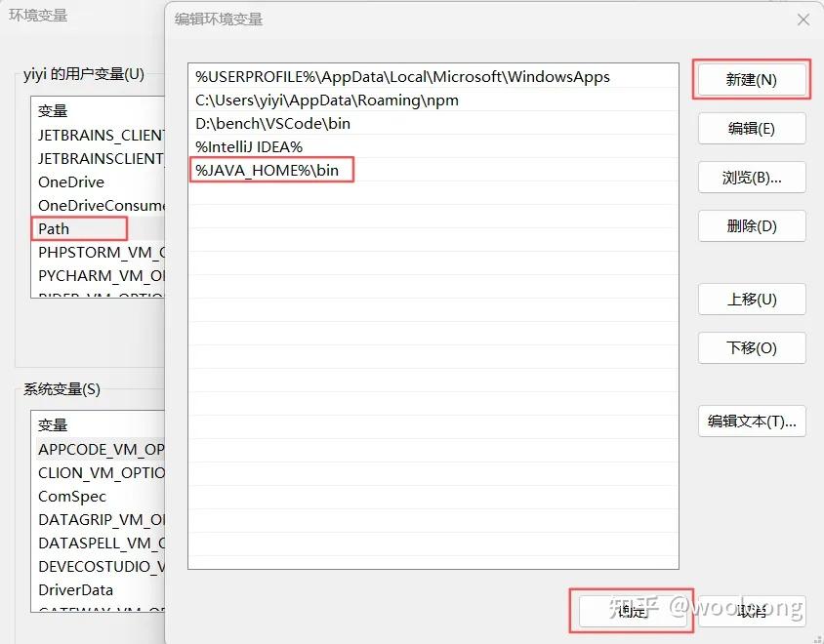The width and height of the screenshot is (824, 644).
Task: Close the 编辑环境变量 dialog
Action: click(x=803, y=20)
